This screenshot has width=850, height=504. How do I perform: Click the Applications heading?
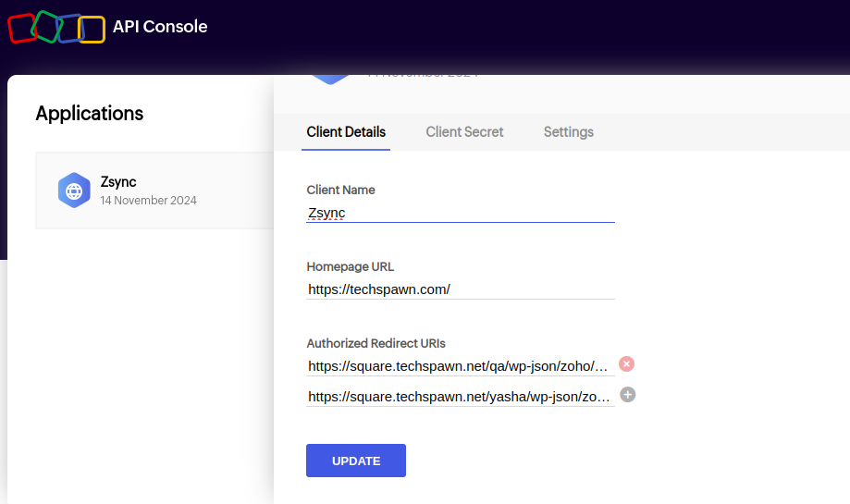tap(90, 114)
